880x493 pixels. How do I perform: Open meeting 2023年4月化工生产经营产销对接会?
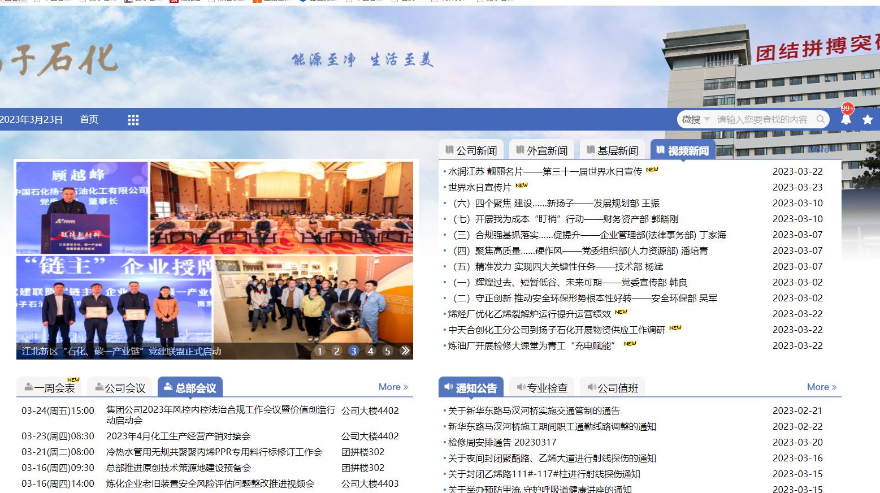[x=178, y=436]
